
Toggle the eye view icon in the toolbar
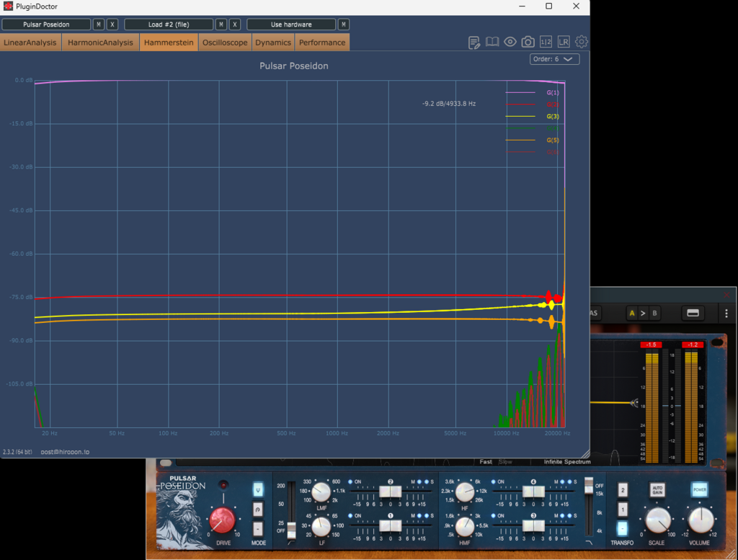[x=510, y=42]
